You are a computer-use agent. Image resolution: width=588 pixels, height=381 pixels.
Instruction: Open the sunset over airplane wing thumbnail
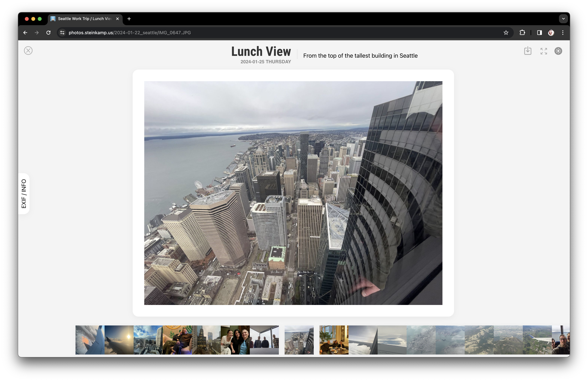[x=119, y=340]
